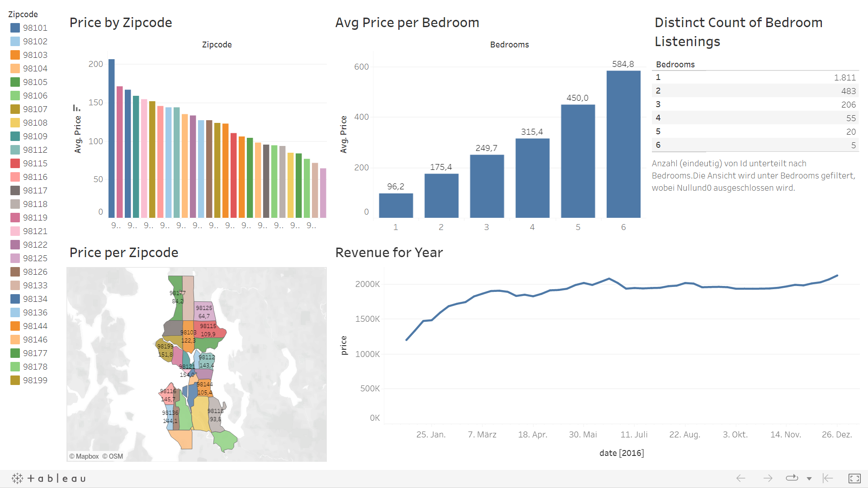The width and height of the screenshot is (868, 488).
Task: Select the 98115 region on the map
Action: [x=209, y=330]
